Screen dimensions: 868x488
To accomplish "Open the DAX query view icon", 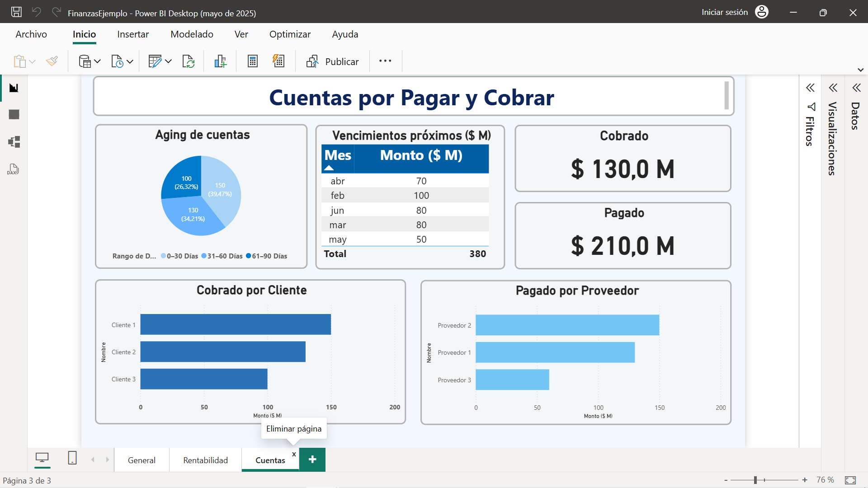I will (13, 169).
